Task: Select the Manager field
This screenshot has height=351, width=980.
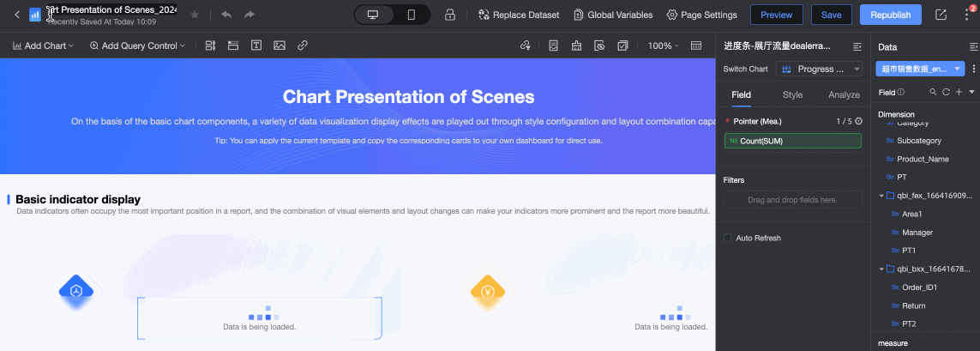Action: pos(917,232)
